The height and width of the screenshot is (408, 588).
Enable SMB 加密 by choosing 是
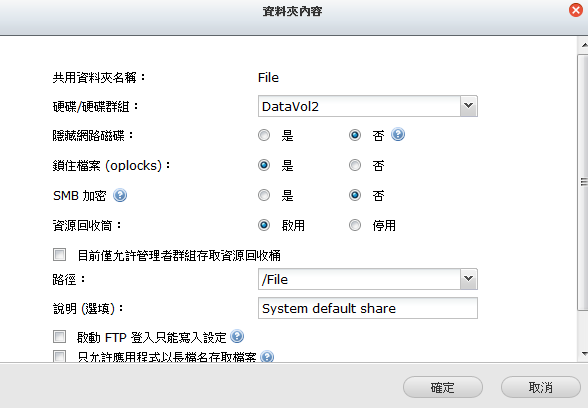point(264,195)
